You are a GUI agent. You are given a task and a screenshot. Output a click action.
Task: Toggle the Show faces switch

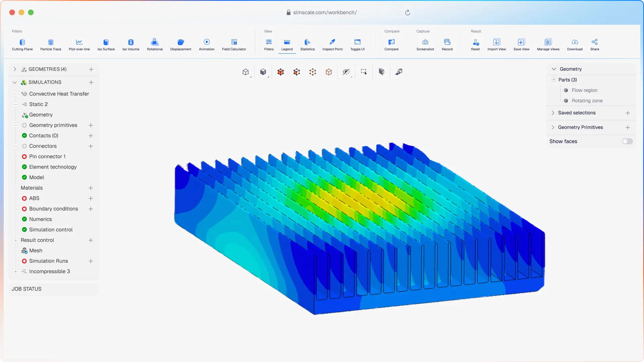[627, 141]
